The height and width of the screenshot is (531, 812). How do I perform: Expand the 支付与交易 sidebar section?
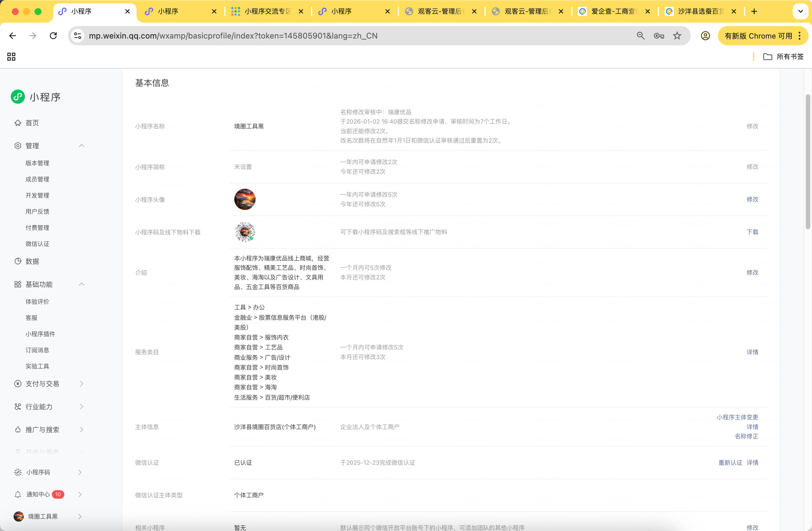82,384
